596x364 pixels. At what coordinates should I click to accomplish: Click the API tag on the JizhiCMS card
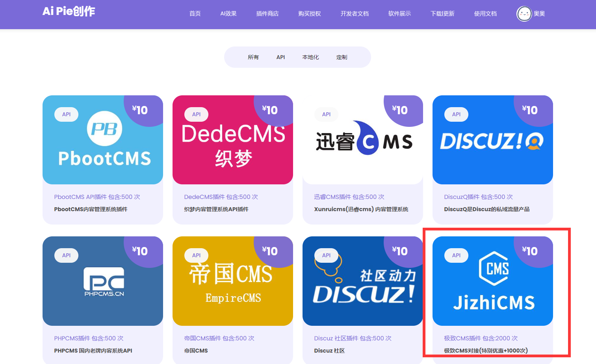[456, 255]
